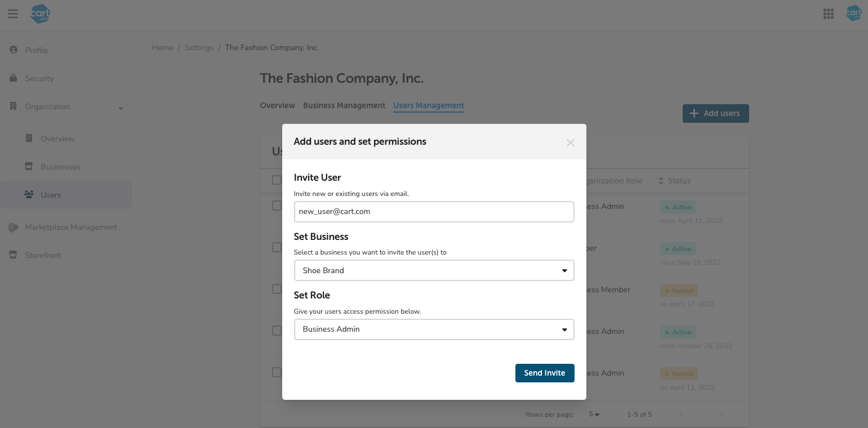Switch to the Business Management tab
The image size is (868, 428).
click(x=344, y=105)
